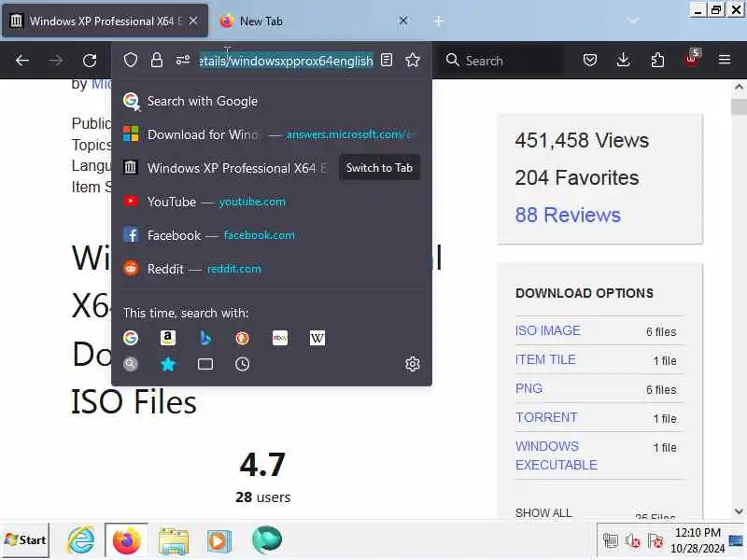Click the Search box in toolbar
747x560 pixels.
502,61
